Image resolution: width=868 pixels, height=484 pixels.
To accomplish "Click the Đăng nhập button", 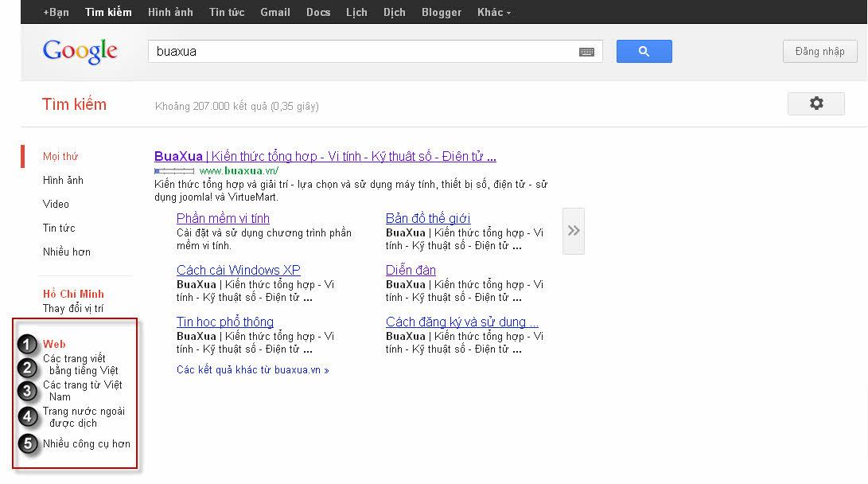I will [x=819, y=52].
